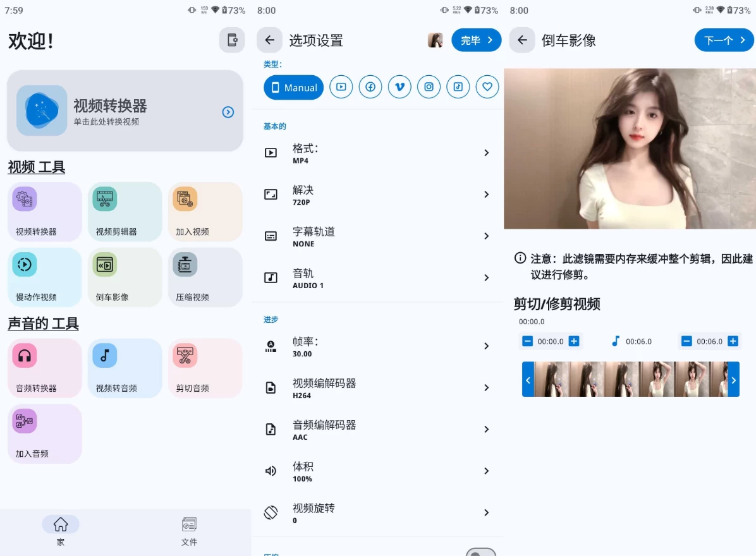Select the 加入音频 (merge audio) tool

coord(44,433)
